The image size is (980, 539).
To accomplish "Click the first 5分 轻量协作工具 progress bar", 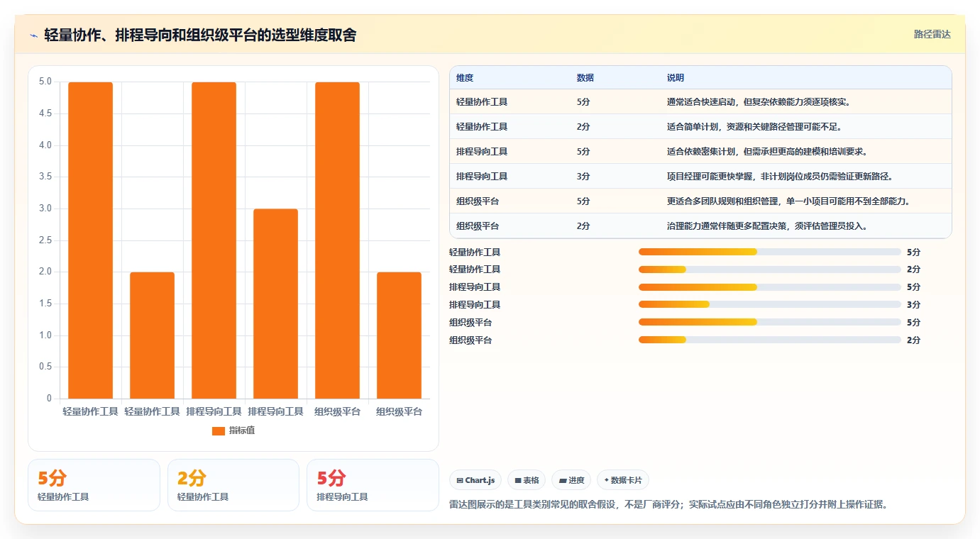I will [x=770, y=252].
